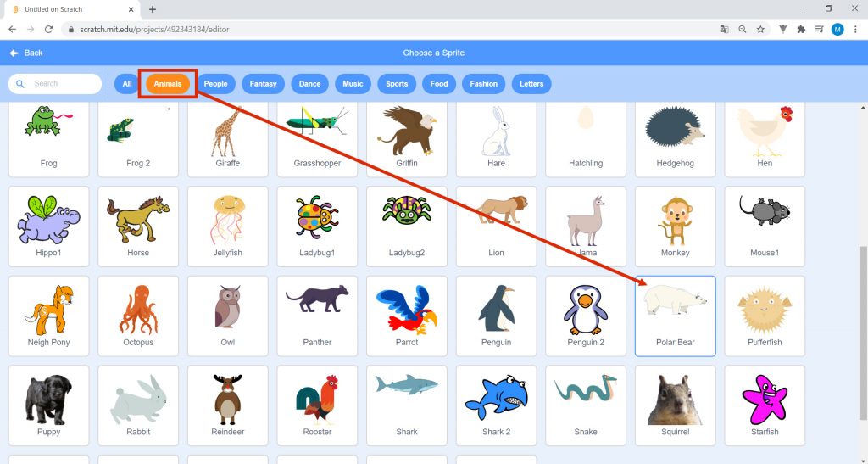868x464 pixels.
Task: Filter sprites by the Fantasy category
Action: [x=263, y=84]
